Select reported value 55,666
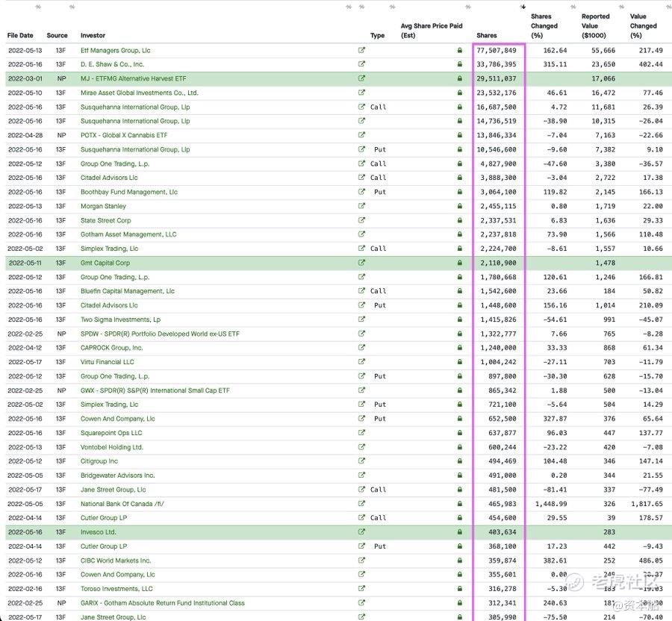Screen dimensions: 672x621 [x=603, y=50]
